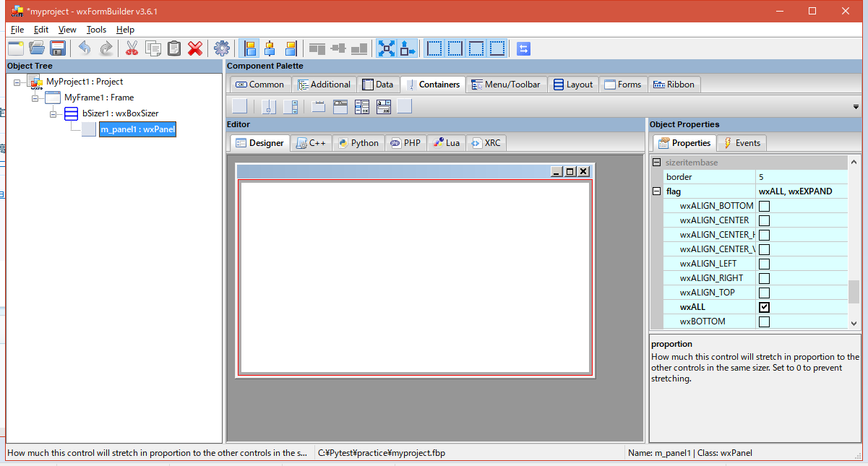868x466 pixels.
Task: Click the border value field showing 5
Action: click(x=802, y=177)
